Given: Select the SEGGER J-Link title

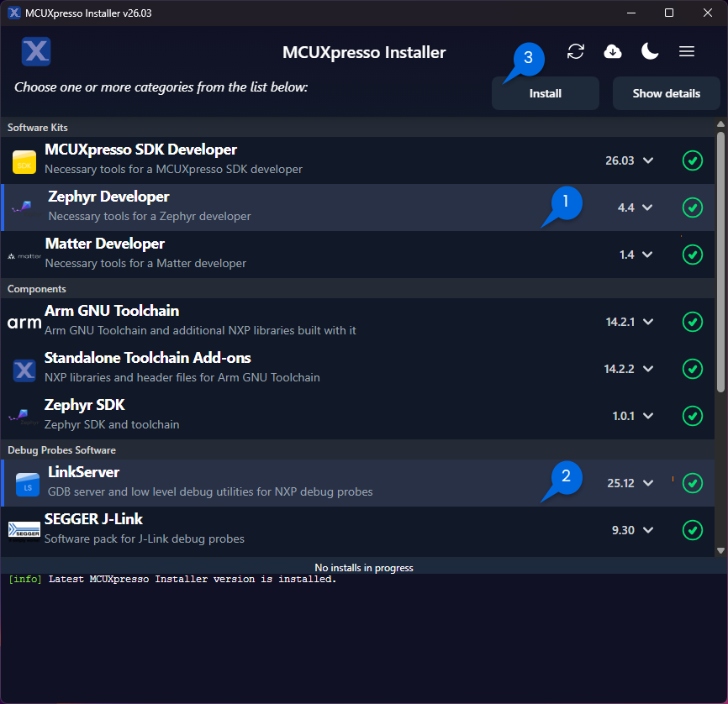Looking at the screenshot, I should pos(93,519).
